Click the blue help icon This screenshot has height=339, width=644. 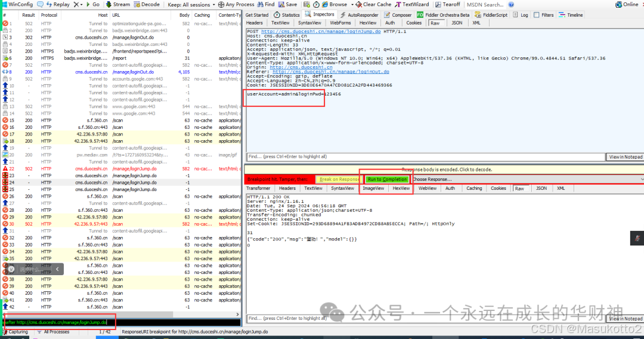(x=511, y=5)
